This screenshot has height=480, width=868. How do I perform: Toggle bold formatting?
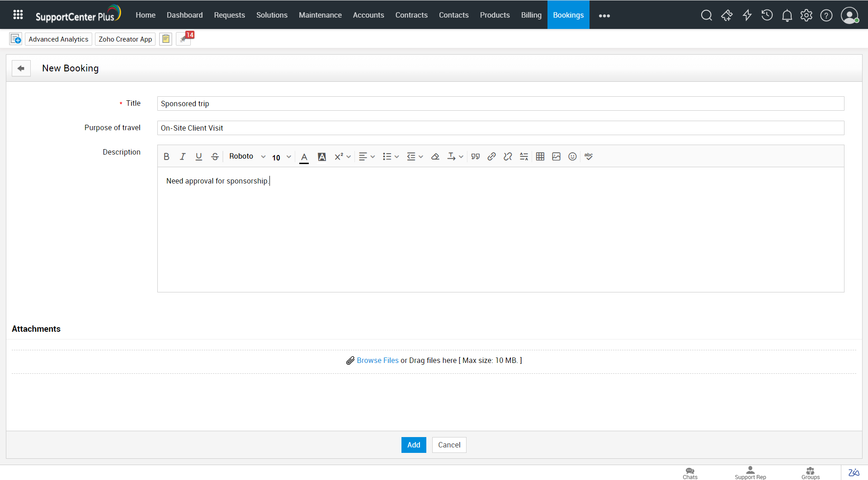pos(166,156)
